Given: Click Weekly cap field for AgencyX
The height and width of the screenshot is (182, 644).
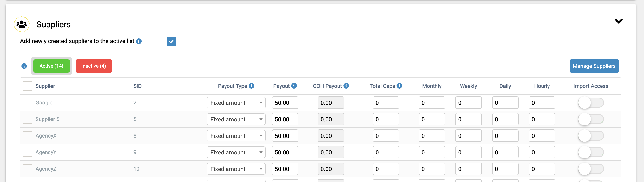Looking at the screenshot, I should [469, 136].
